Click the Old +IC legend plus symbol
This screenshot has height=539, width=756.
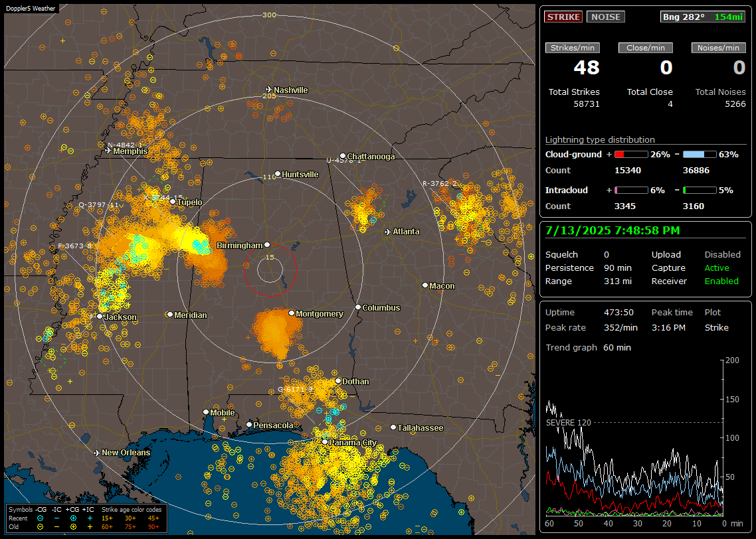[90, 527]
